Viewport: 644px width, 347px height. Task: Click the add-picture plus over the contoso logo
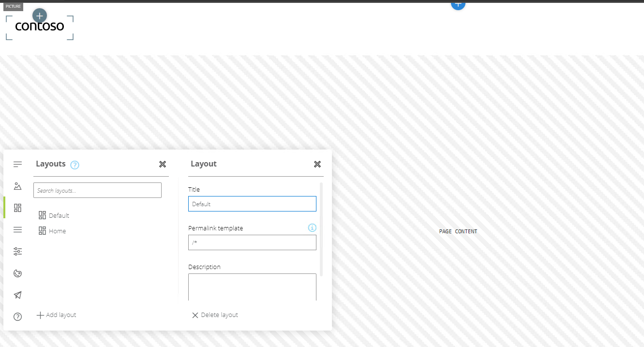tap(39, 15)
